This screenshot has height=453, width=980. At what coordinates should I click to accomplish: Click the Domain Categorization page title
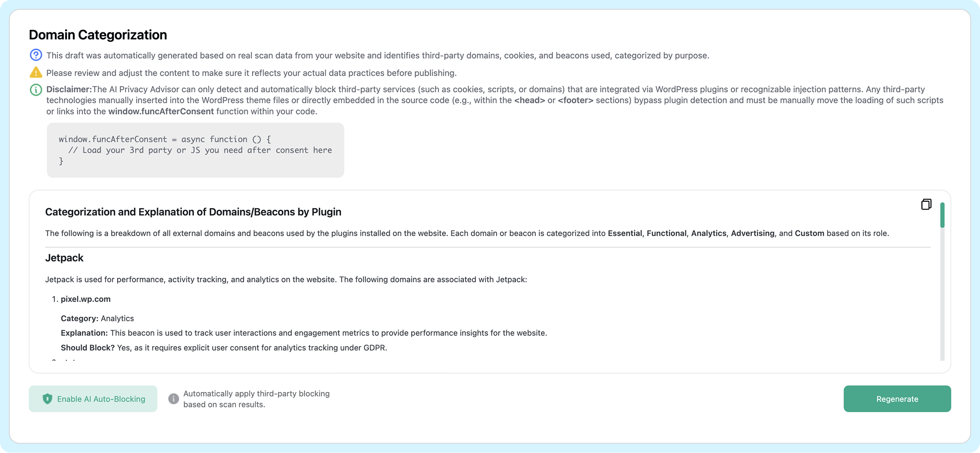[x=98, y=35]
